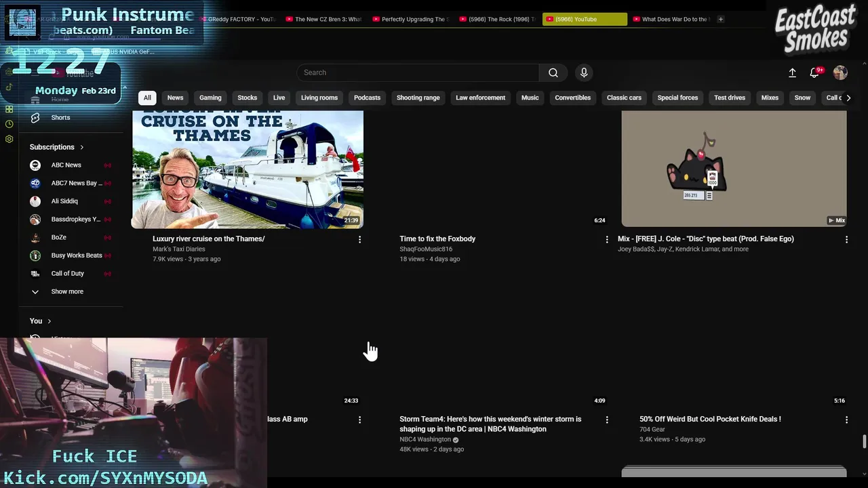Open browser side panel history clock icon

pos(9,124)
